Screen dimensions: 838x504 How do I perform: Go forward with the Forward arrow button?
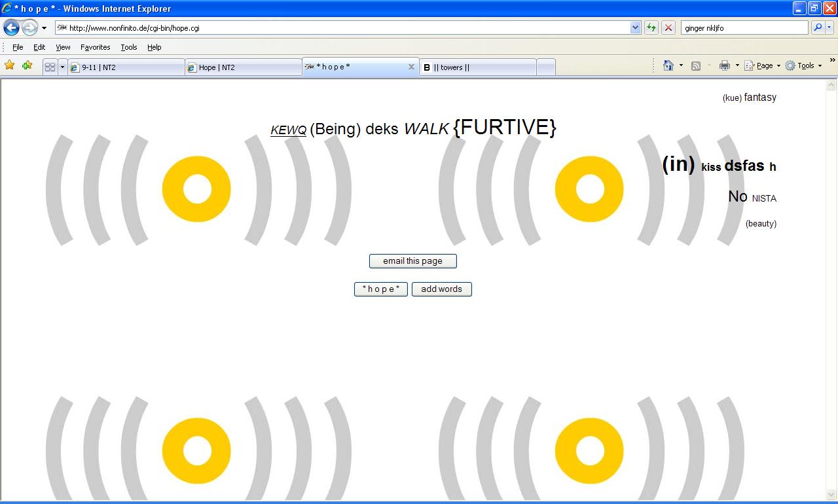[x=29, y=28]
